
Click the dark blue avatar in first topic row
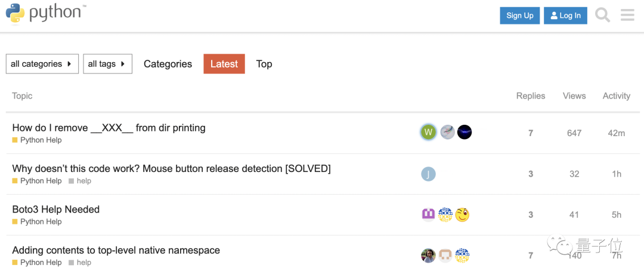tap(465, 133)
